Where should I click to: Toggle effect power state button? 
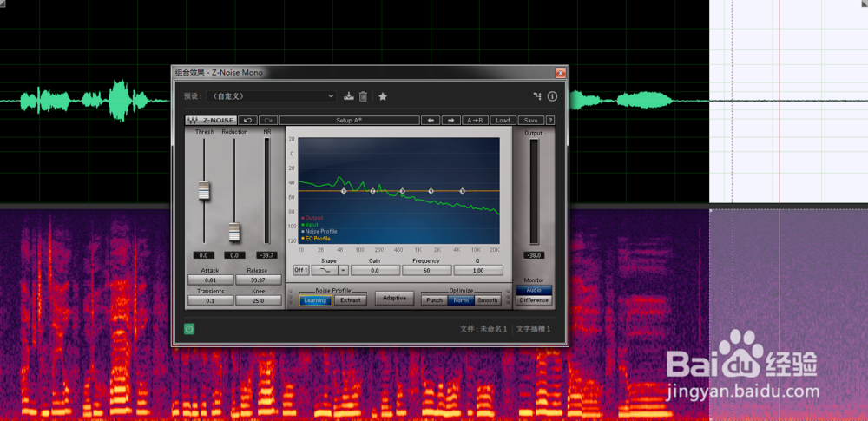189,329
